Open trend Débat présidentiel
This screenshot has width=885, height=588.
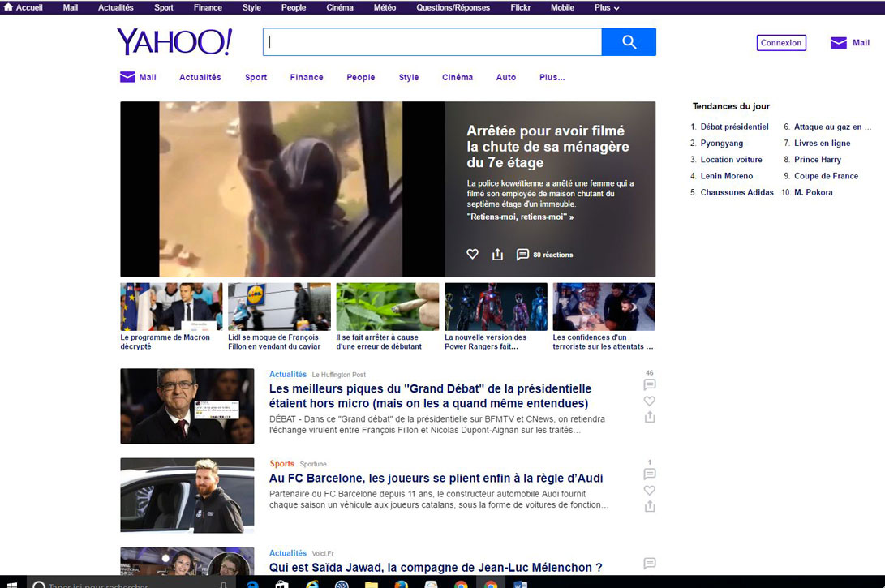734,127
